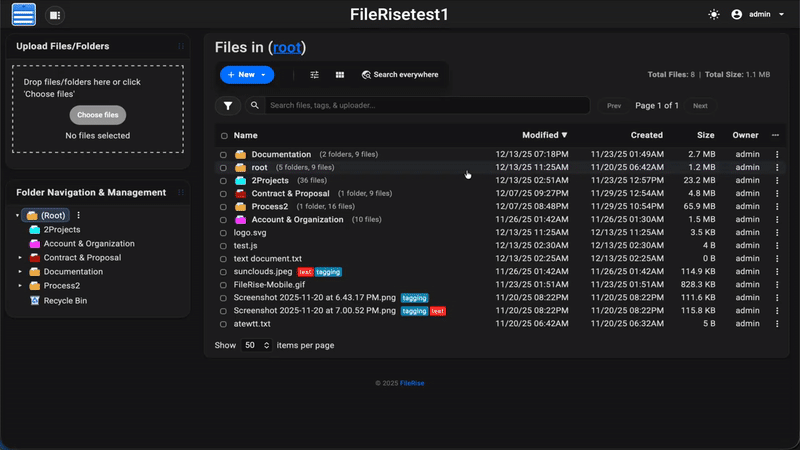Select the 2Projects row checkbox

click(223, 181)
